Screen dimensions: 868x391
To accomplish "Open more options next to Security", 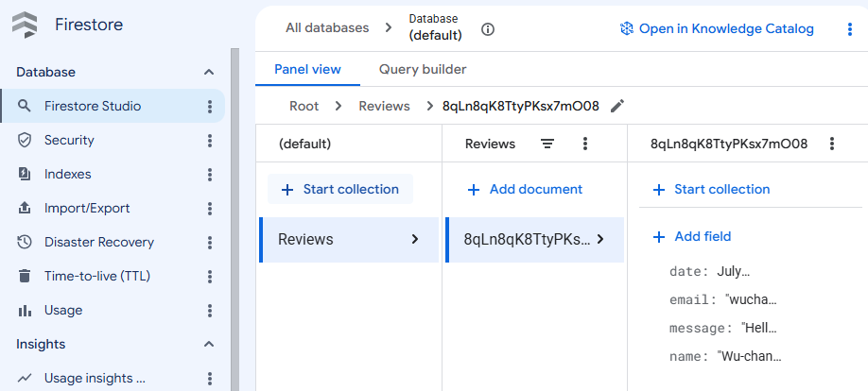I will point(210,141).
